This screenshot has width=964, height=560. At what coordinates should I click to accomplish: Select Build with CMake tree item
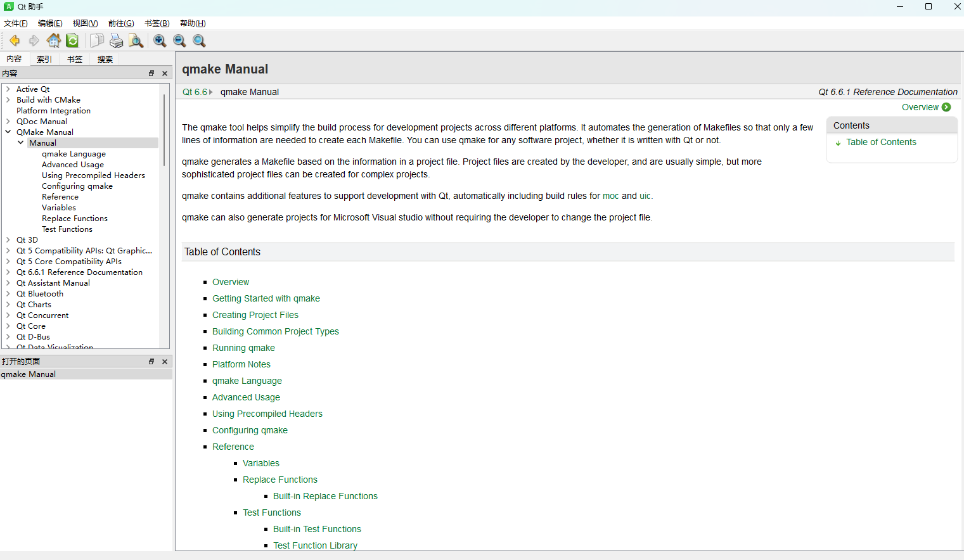pos(48,100)
